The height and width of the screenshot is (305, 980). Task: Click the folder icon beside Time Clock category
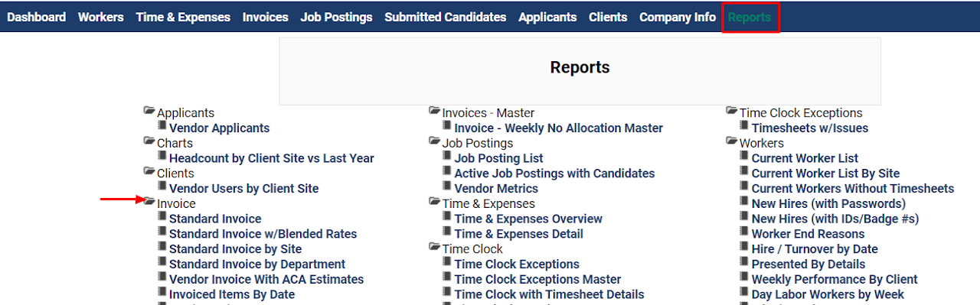pyautogui.click(x=435, y=248)
